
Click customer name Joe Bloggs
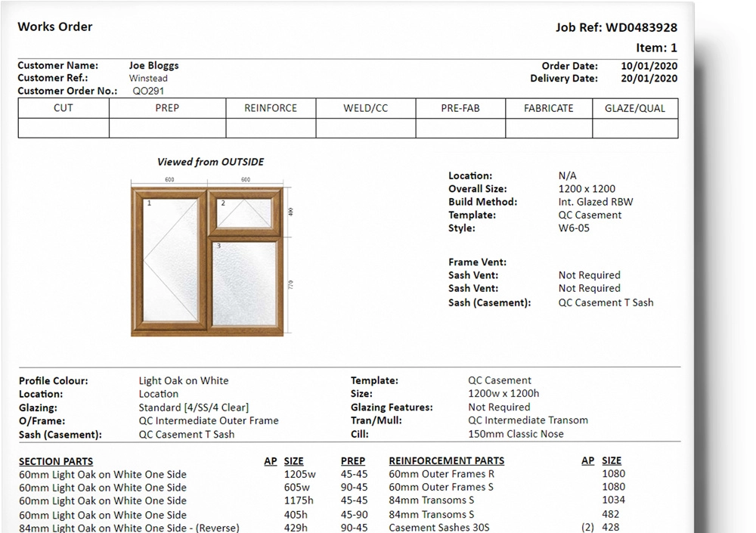coord(153,66)
